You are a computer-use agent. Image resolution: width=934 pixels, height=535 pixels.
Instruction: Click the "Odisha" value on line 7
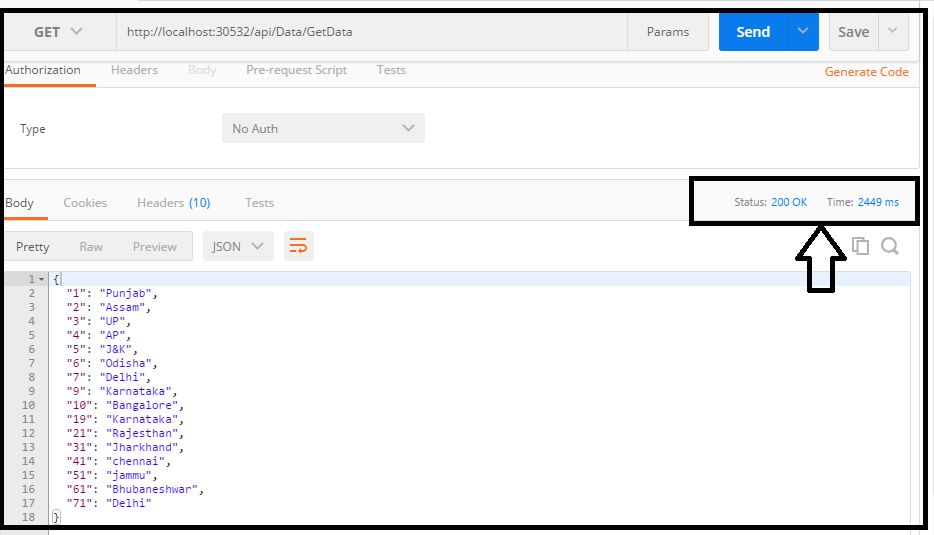[125, 363]
